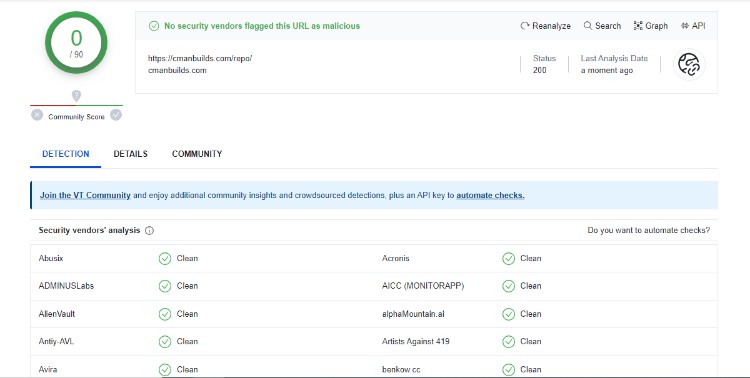
Task: Click the 0 / 90 detection score circle
Action: click(76, 43)
